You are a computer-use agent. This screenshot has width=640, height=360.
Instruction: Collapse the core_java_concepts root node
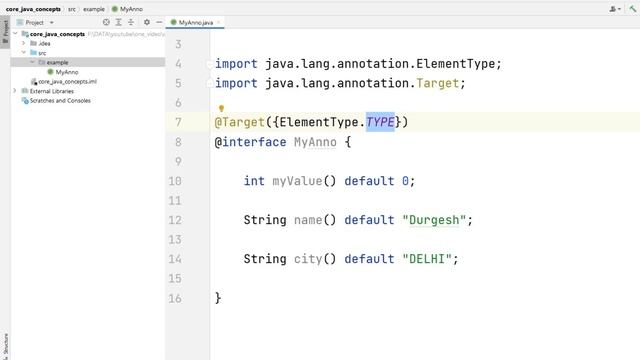point(16,33)
